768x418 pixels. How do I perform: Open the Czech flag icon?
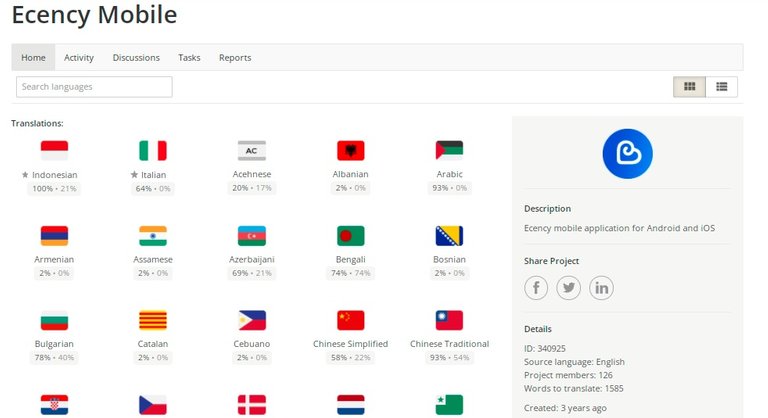coord(153,405)
